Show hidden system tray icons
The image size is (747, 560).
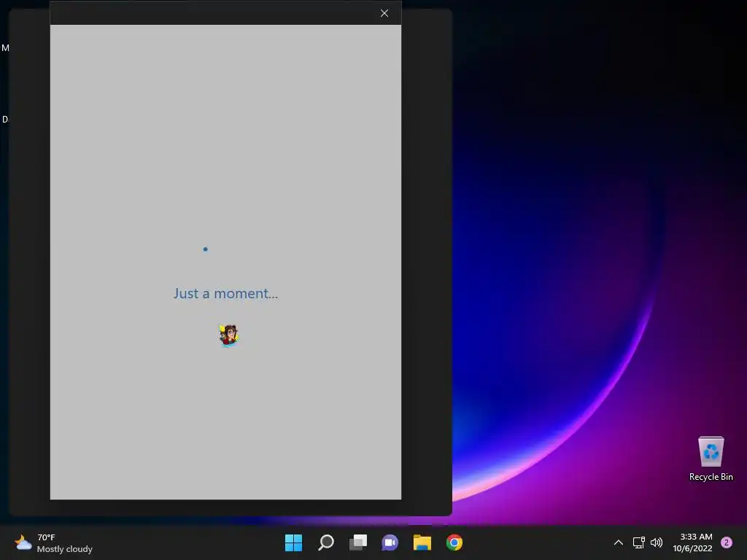[619, 542]
